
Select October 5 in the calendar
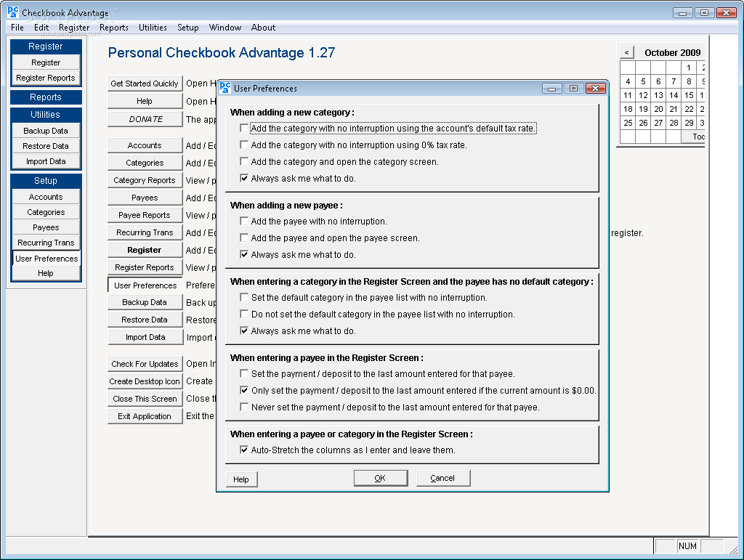(644, 81)
